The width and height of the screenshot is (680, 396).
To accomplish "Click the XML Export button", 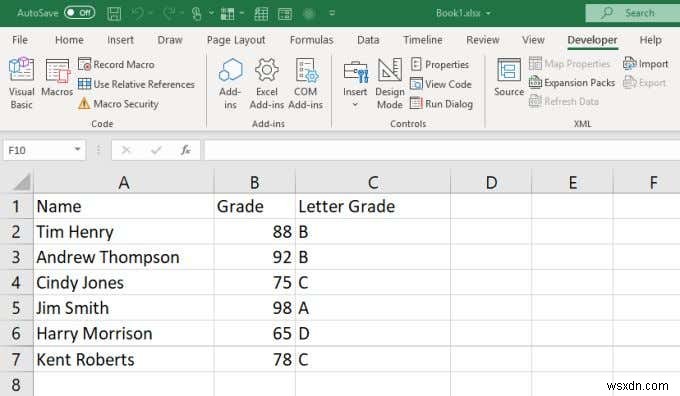I will [644, 82].
